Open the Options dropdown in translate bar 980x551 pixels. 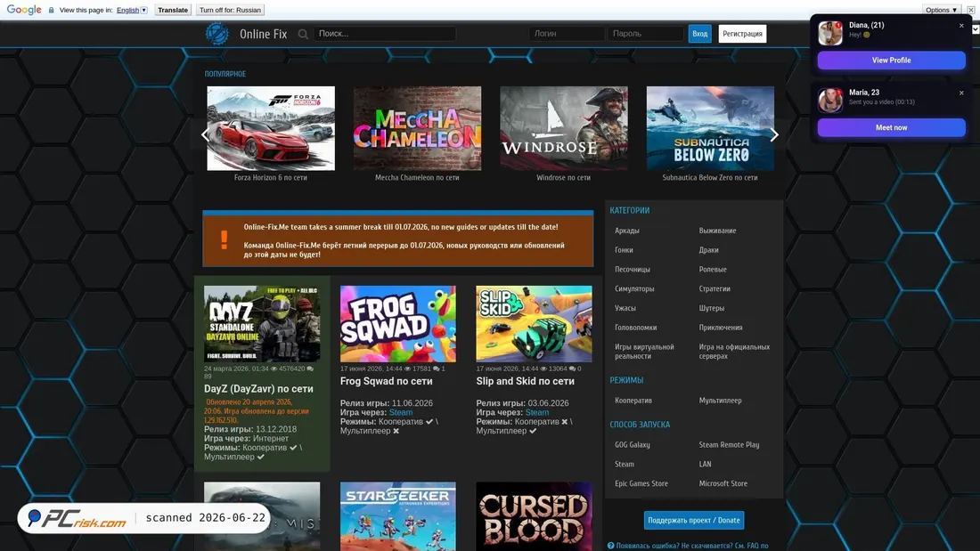tap(942, 10)
